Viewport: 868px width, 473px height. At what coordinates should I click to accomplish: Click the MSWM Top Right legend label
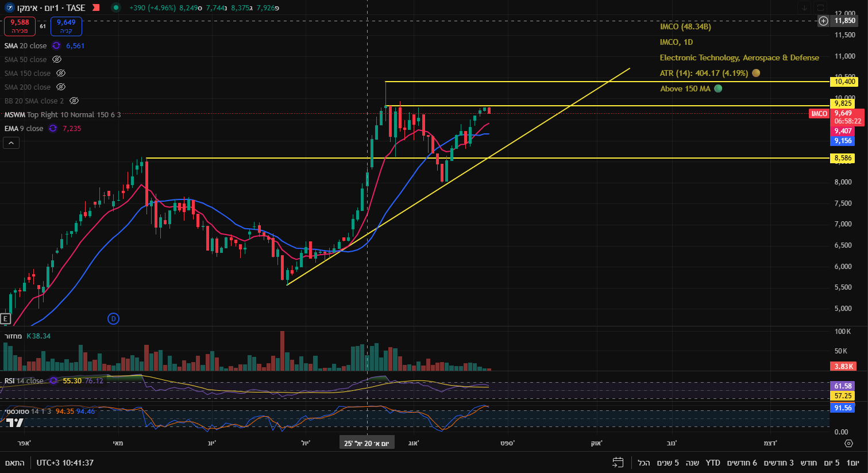click(x=63, y=115)
